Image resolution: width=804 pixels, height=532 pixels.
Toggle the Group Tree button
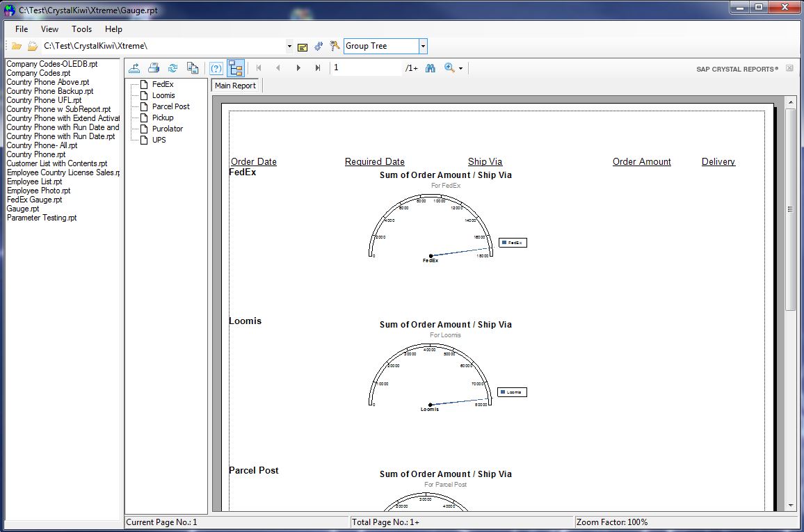236,67
